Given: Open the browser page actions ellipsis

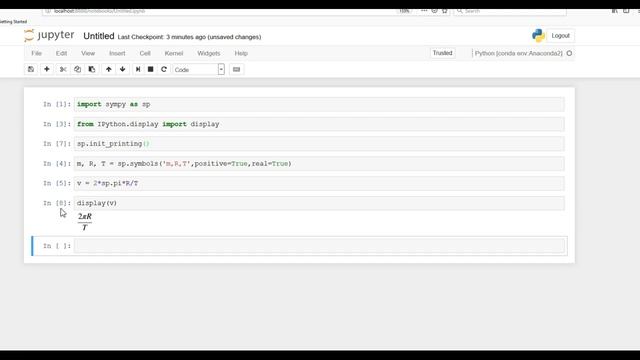Looking at the screenshot, I should point(424,11).
